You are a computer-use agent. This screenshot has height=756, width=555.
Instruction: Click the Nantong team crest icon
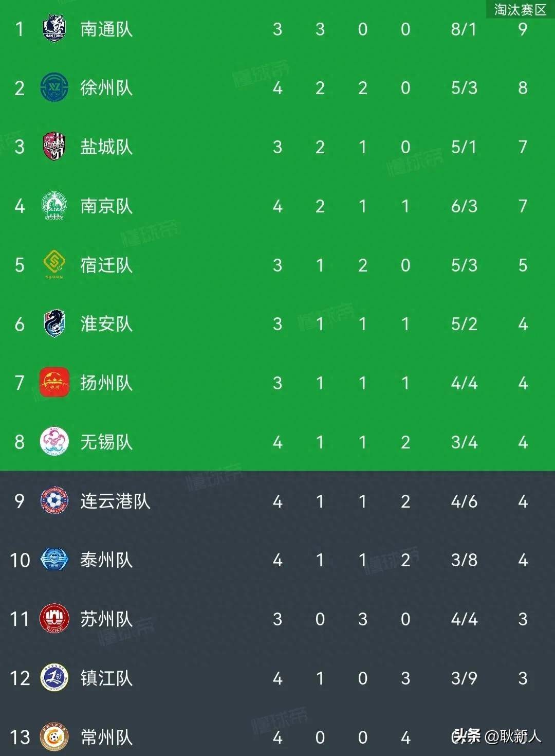coord(54,29)
